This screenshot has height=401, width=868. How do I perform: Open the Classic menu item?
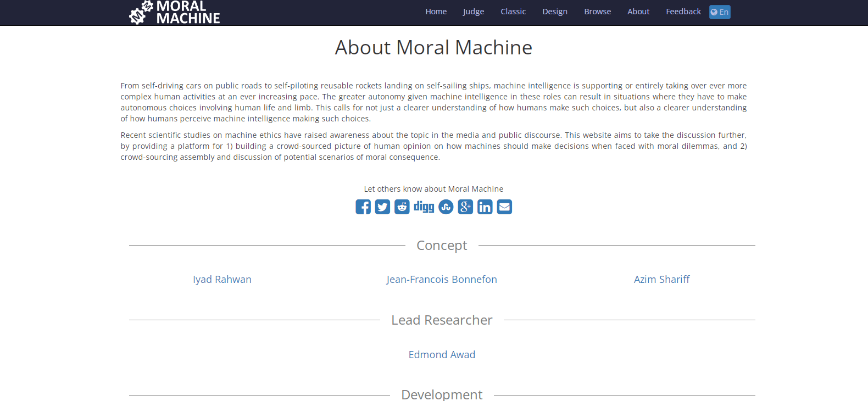tap(513, 12)
